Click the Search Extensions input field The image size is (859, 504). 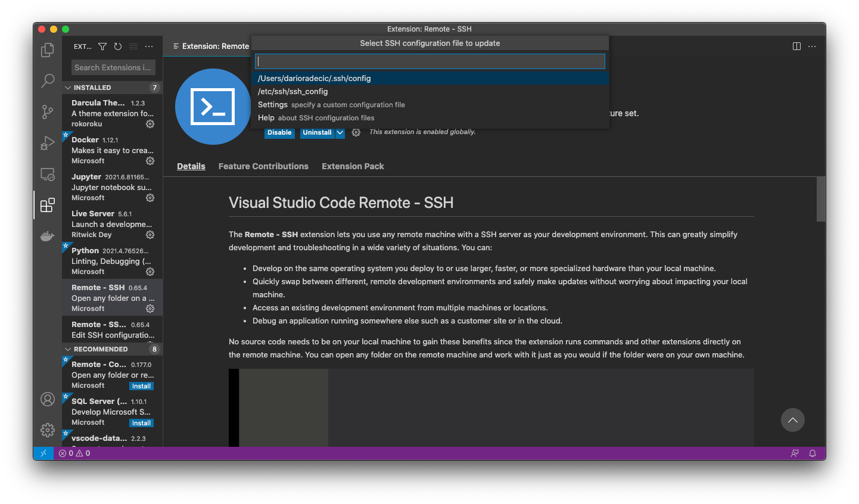[x=113, y=67]
